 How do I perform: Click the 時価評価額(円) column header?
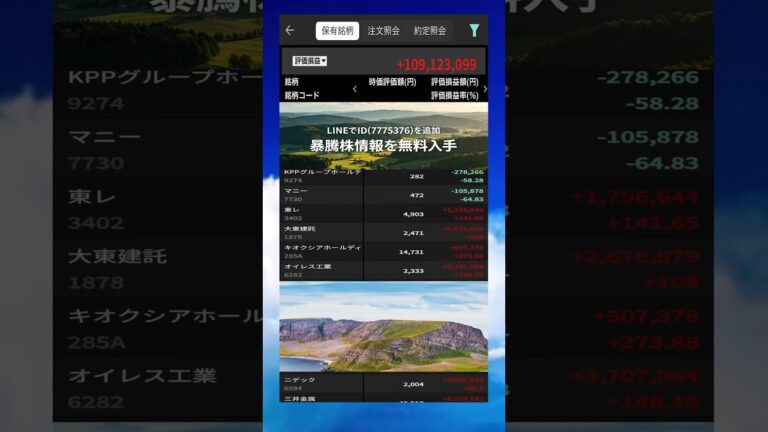[x=392, y=82]
